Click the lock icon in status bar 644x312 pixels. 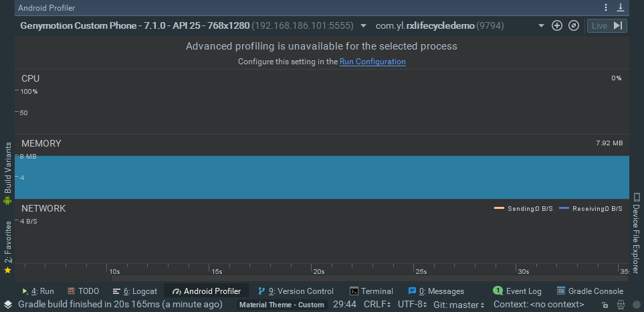click(x=605, y=305)
